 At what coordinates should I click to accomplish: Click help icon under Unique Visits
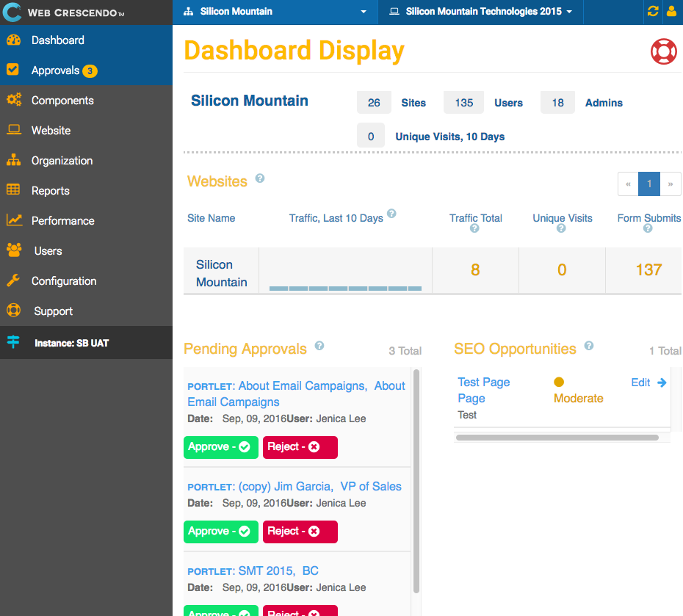point(562,228)
